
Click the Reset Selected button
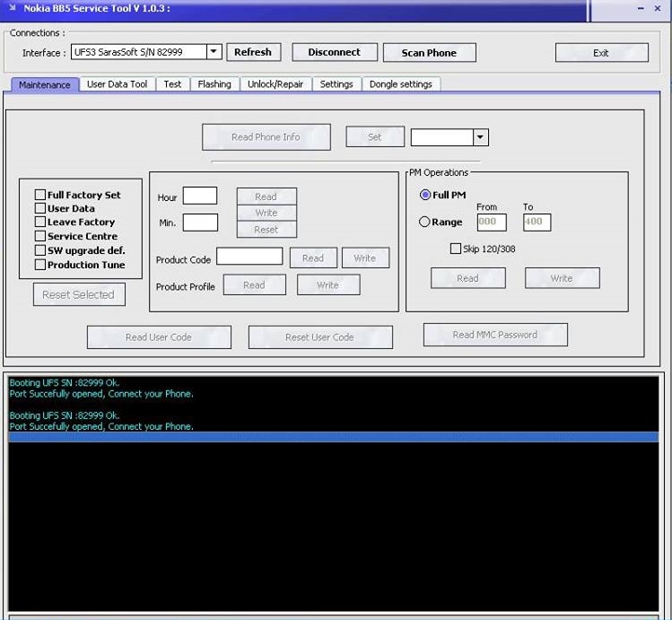(x=79, y=294)
